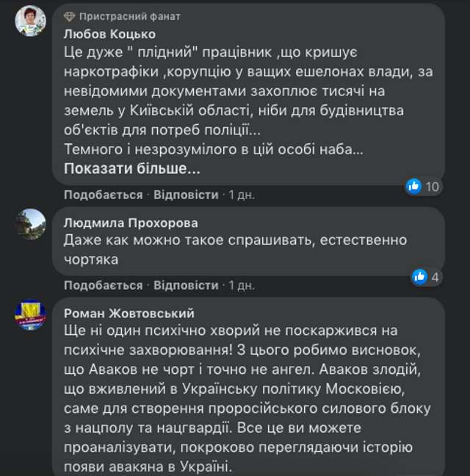This screenshot has height=476, width=470.
Task: Click the "1 дн." timestamp on Любов Коцько's comment
Action: 241,195
